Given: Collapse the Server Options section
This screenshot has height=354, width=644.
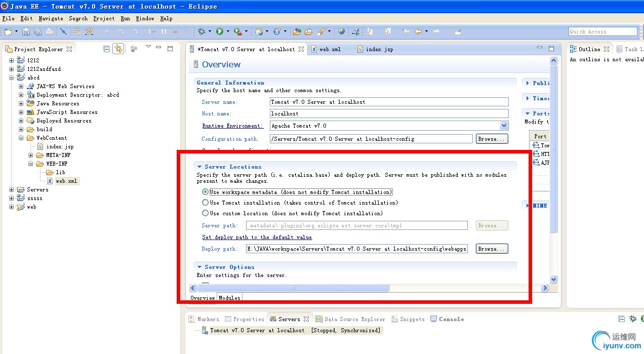Looking at the screenshot, I should tap(199, 267).
